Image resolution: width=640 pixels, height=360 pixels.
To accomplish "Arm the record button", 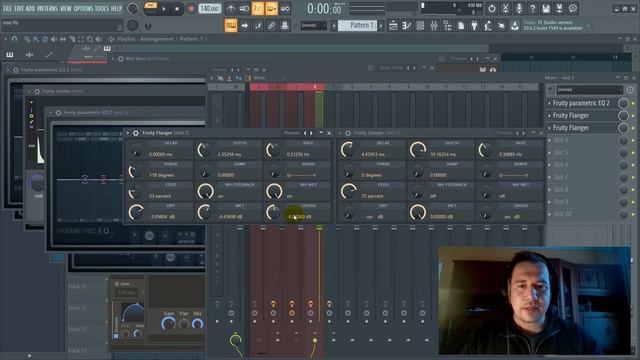I will click(191, 9).
